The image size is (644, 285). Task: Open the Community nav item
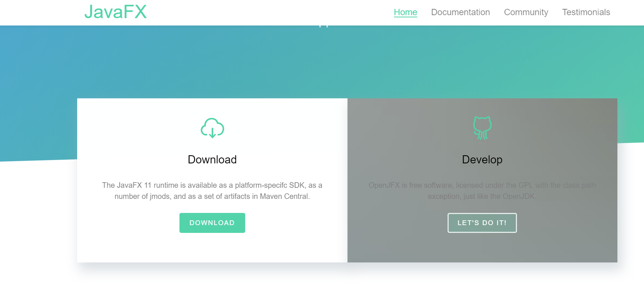526,12
